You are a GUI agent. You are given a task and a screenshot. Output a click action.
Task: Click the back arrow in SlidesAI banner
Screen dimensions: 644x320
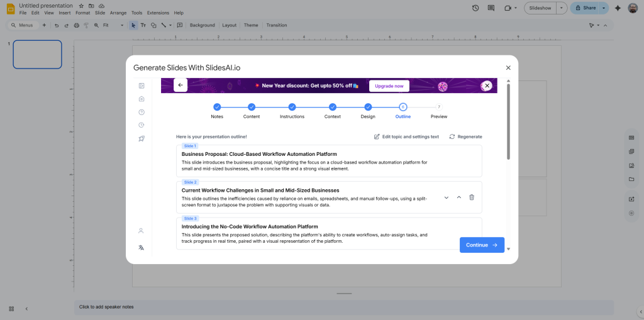tap(180, 86)
